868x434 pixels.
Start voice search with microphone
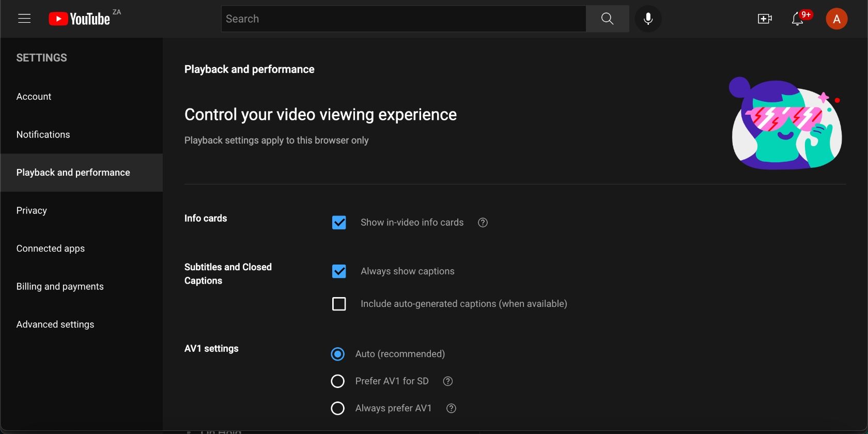648,19
